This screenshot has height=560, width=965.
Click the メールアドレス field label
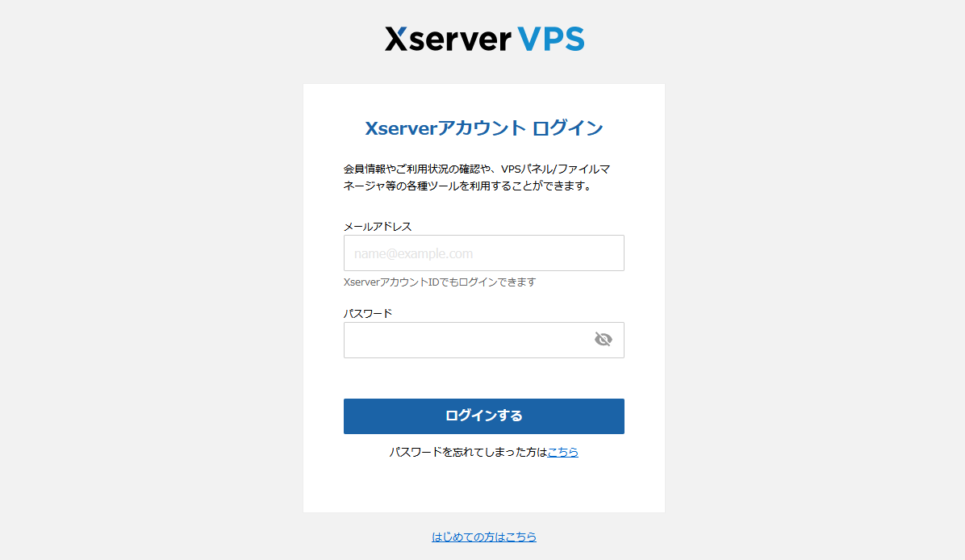(x=378, y=227)
